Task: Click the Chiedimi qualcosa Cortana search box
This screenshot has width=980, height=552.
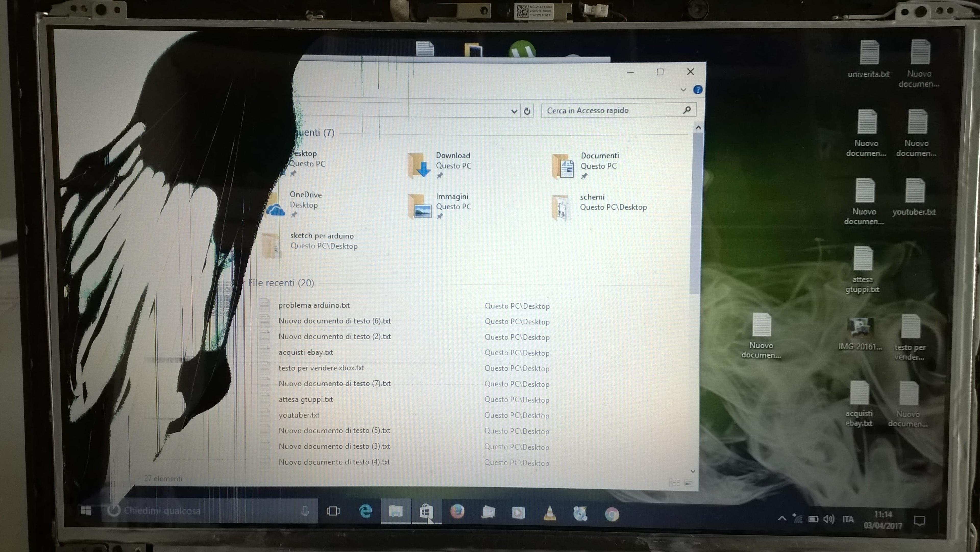Action: coord(209,510)
